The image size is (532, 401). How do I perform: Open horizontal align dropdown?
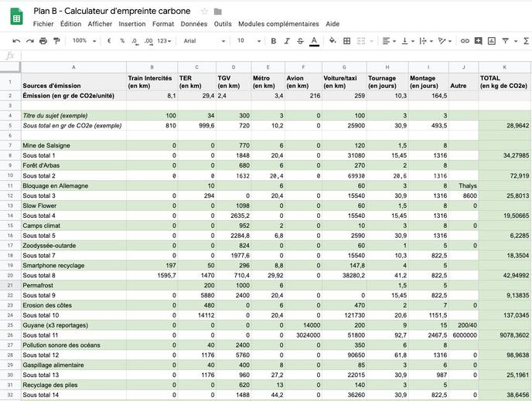click(389, 41)
